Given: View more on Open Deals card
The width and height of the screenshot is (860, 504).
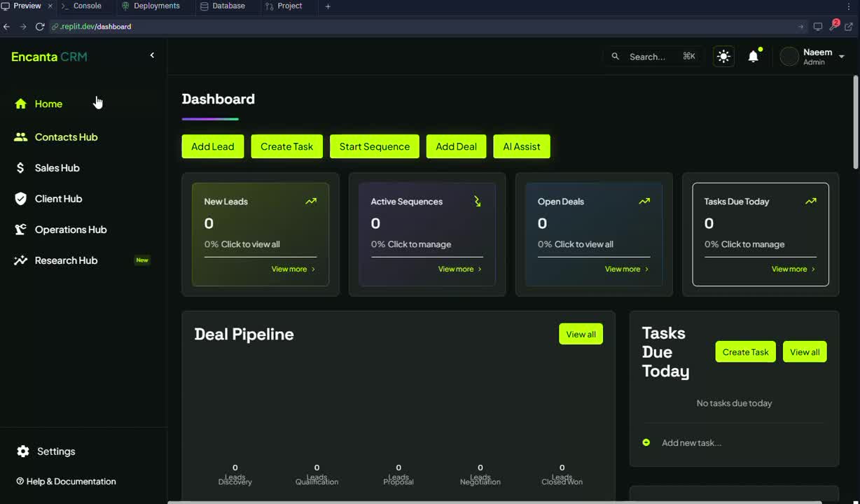Looking at the screenshot, I should [627, 269].
